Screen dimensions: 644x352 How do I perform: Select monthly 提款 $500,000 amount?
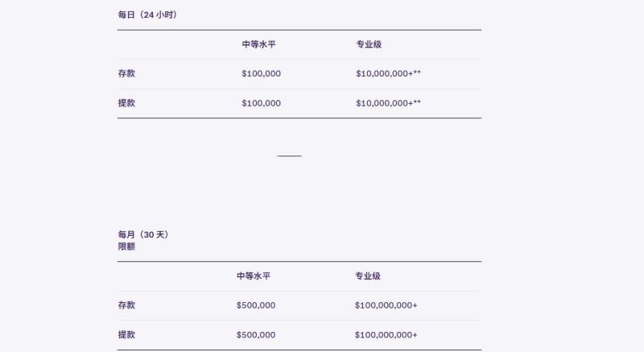(x=256, y=334)
